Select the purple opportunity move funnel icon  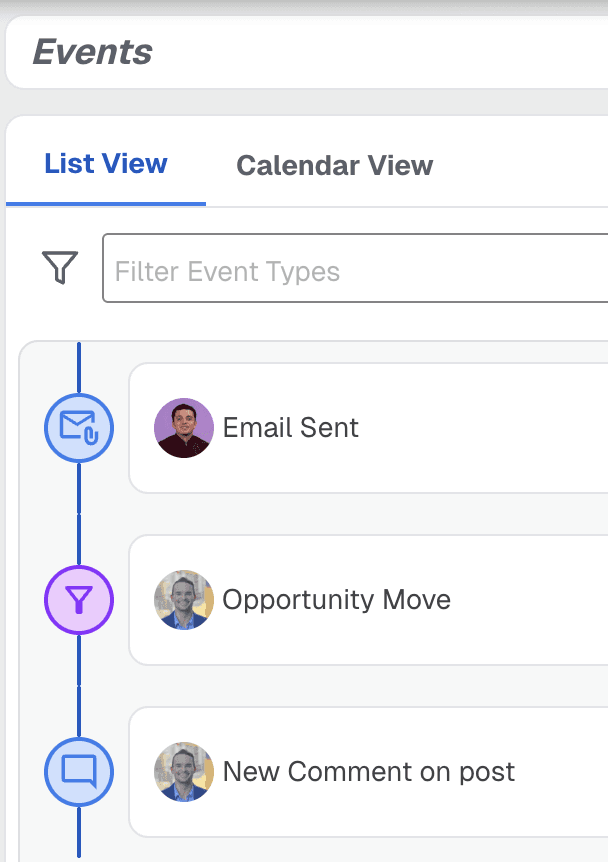(x=79, y=600)
